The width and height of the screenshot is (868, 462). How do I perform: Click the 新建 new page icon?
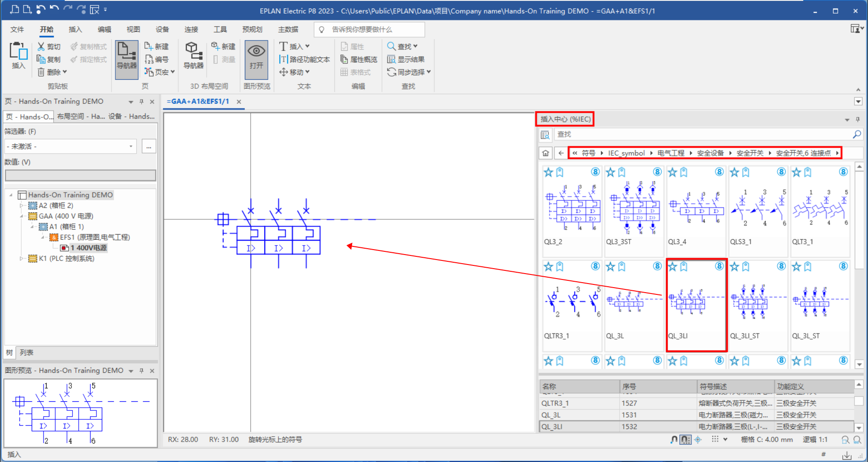point(148,46)
